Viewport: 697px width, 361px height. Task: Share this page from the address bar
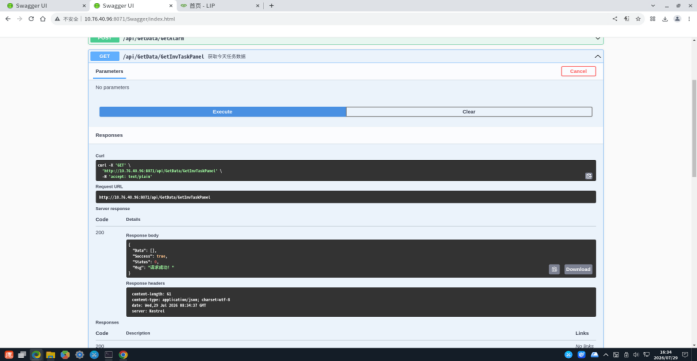(615, 19)
